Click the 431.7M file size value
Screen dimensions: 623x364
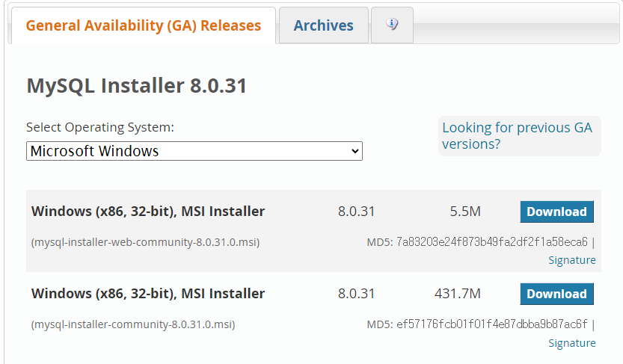click(457, 294)
